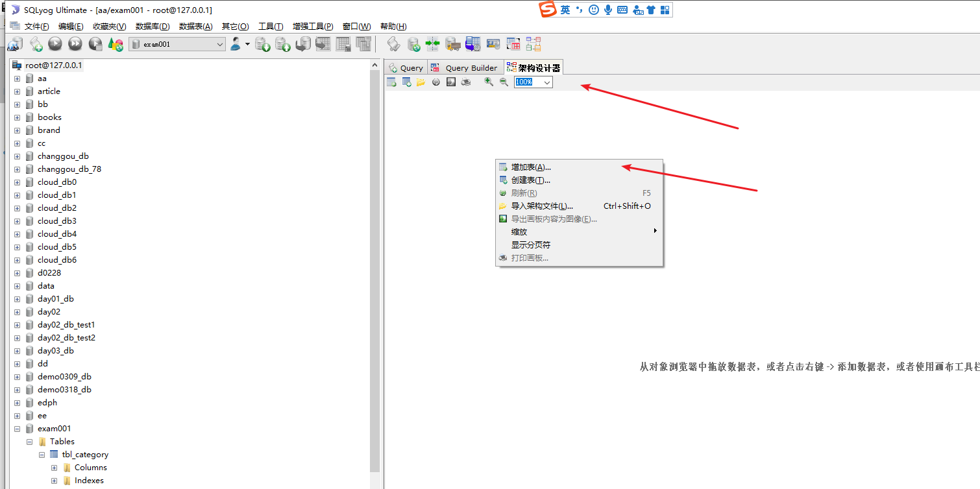980x489 pixels.
Task: Export canvas content using the image icon
Action: tap(451, 82)
